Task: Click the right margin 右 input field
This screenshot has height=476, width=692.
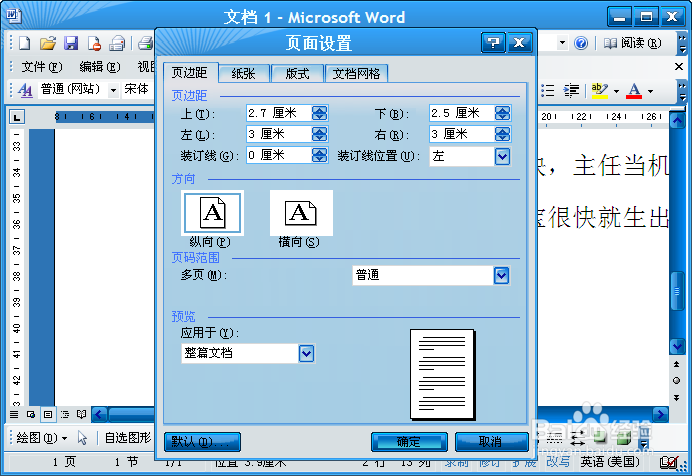Action: pyautogui.click(x=462, y=134)
